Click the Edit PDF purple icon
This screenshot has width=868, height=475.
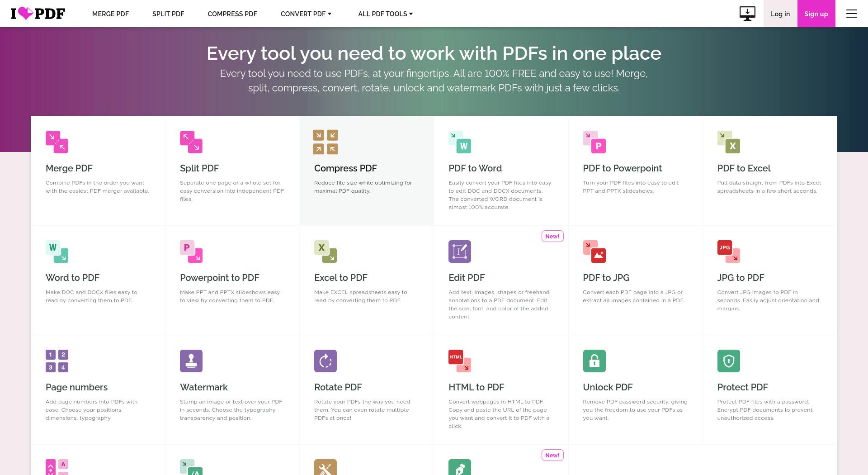pos(460,252)
